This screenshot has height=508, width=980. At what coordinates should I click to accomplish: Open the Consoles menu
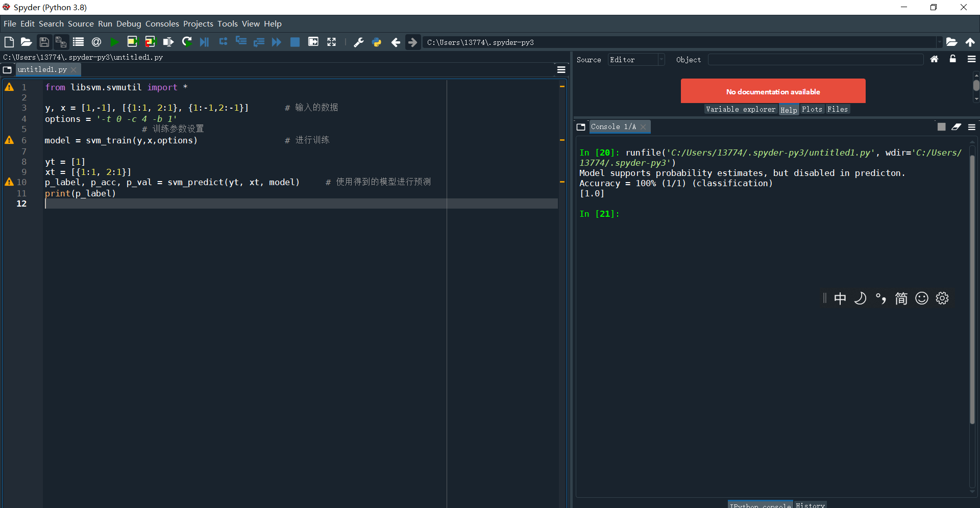coord(162,24)
